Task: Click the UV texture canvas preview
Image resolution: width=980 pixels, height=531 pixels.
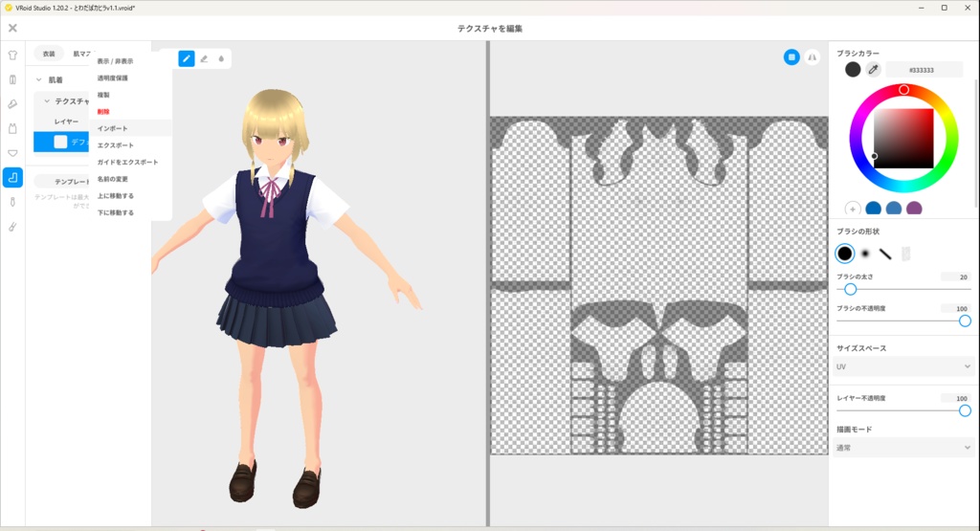Action: [658, 285]
